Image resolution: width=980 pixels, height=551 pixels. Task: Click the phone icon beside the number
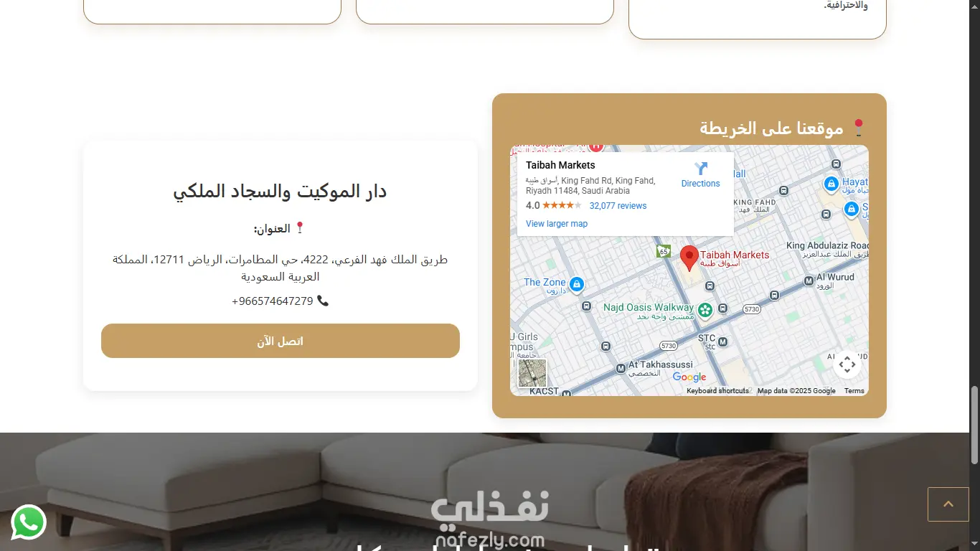tap(323, 301)
